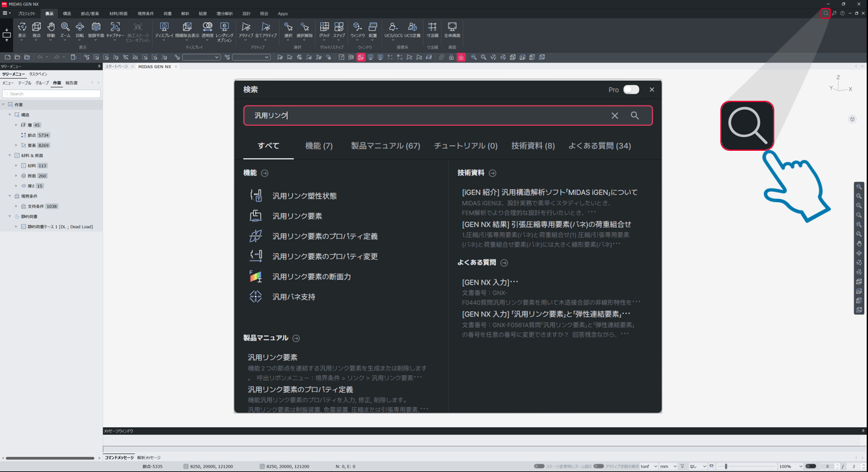The height and width of the screenshot is (472, 868).
Task: Click the 寸法線 dimension line tool
Action: pyautogui.click(x=432, y=29)
